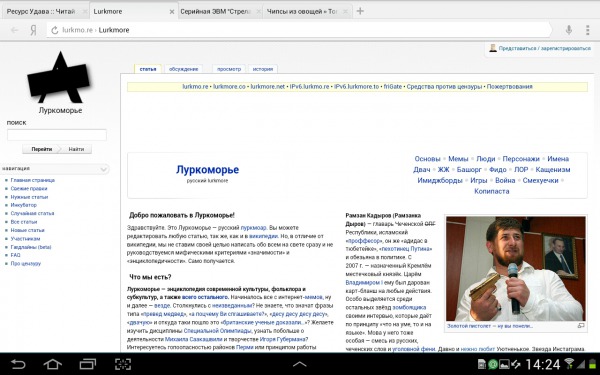Open the Двач category link
The height and width of the screenshot is (375, 600).
(x=422, y=170)
